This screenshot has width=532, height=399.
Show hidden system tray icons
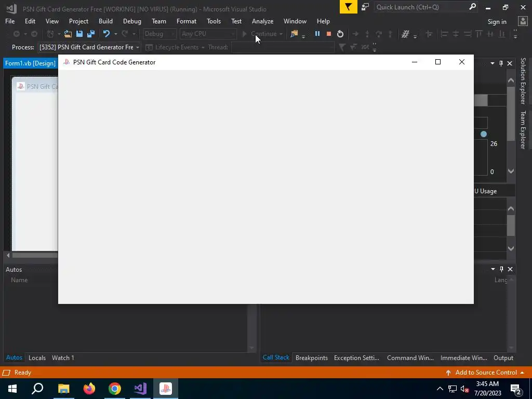coord(440,389)
